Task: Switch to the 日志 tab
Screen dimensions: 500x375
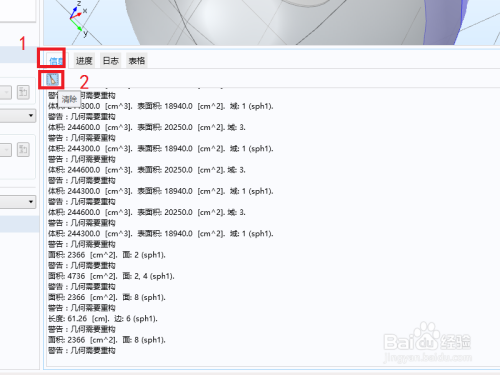Action: [111, 61]
